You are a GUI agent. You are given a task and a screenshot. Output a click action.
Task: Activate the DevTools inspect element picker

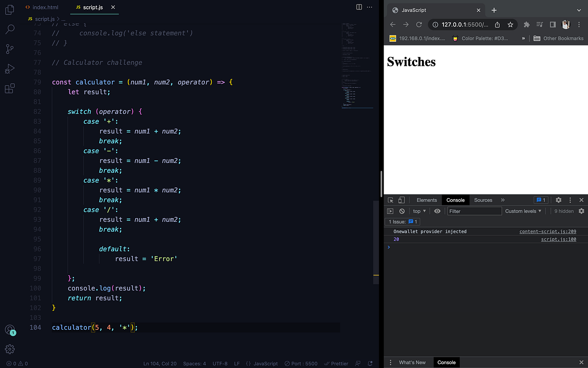click(x=391, y=200)
